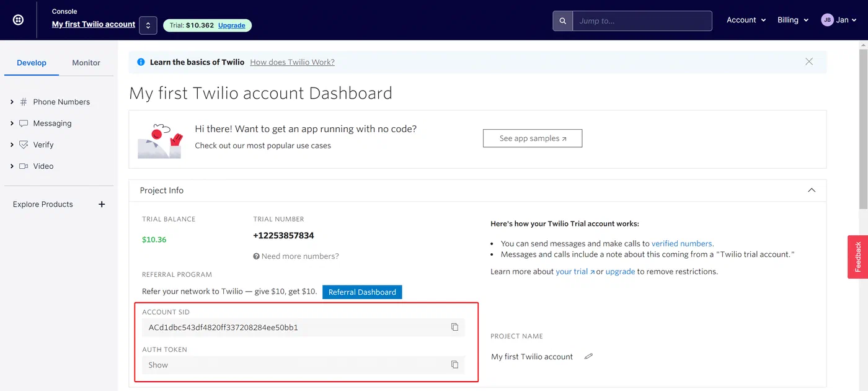This screenshot has height=391, width=868.
Task: Click Need more numbers link
Action: coord(300,256)
